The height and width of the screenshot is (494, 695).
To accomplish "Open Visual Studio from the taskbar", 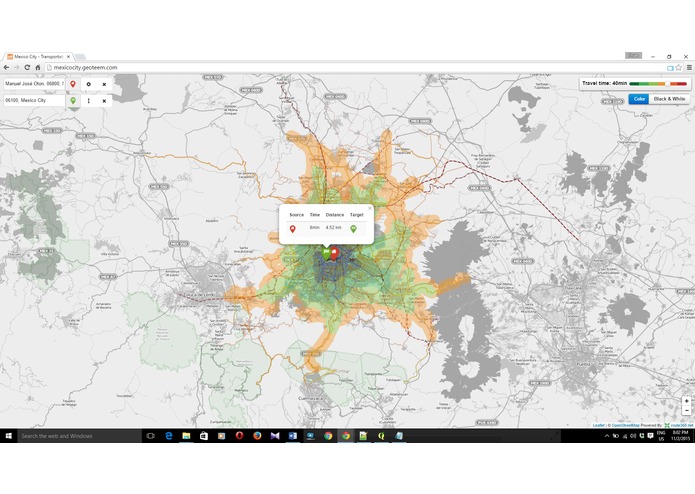I will click(275, 436).
